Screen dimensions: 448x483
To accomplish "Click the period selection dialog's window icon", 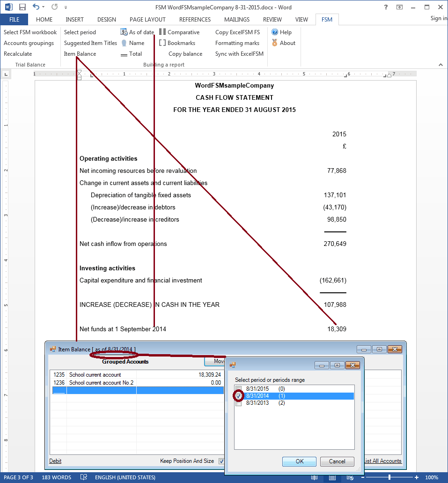I will (233, 365).
